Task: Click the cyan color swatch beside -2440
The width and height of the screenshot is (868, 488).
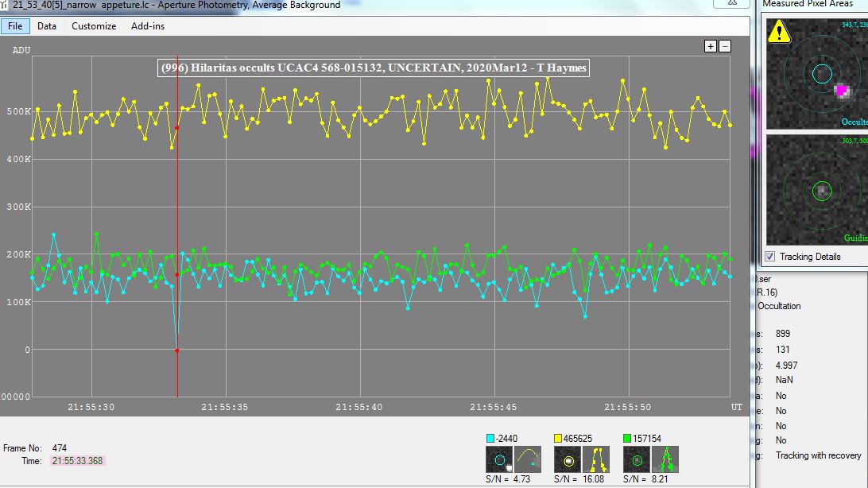Action: (490, 439)
